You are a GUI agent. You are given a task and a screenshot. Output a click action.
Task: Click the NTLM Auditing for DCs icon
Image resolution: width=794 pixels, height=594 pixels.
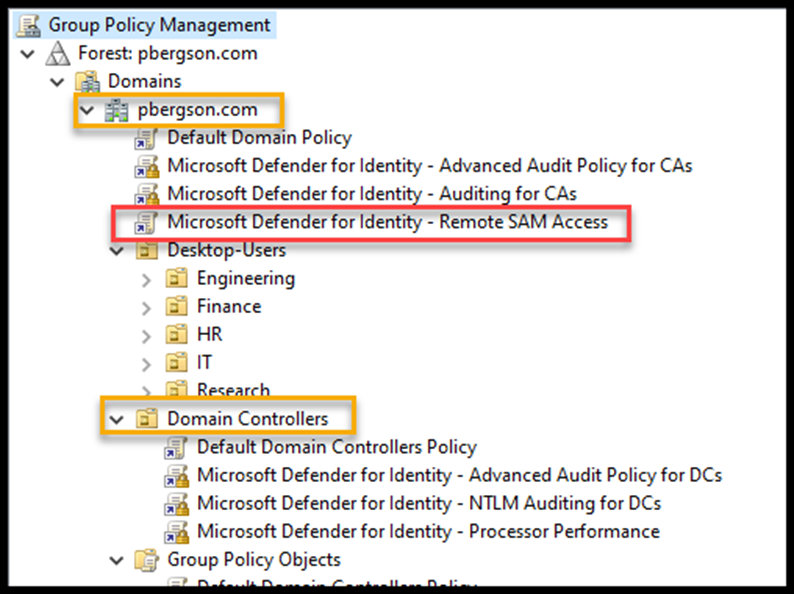click(x=177, y=503)
